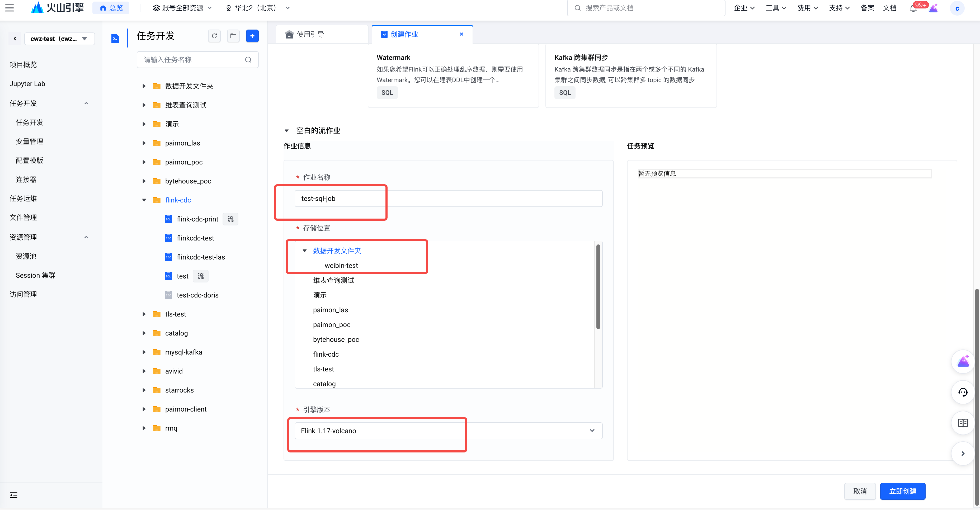Click the storage location list scrollbar

coord(598,287)
